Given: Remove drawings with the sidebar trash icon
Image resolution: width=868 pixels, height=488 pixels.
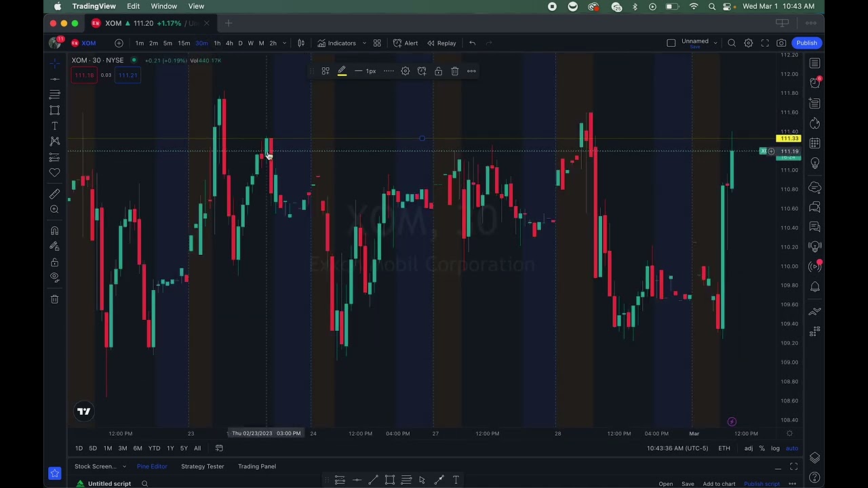Looking at the screenshot, I should coord(55,299).
